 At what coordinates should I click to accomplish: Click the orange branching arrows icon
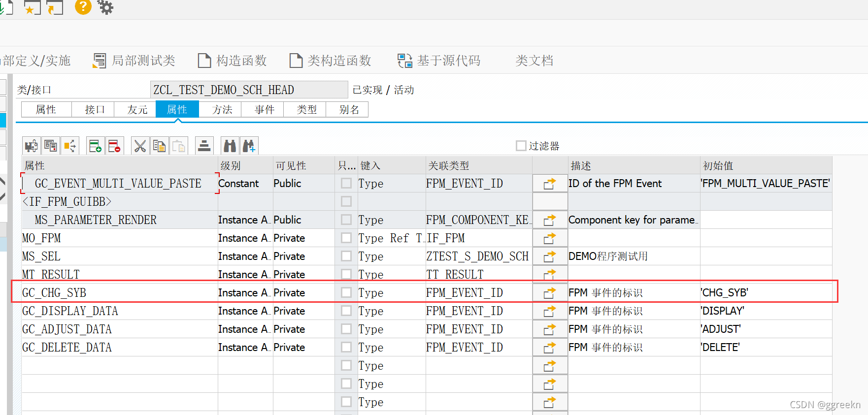coord(70,146)
